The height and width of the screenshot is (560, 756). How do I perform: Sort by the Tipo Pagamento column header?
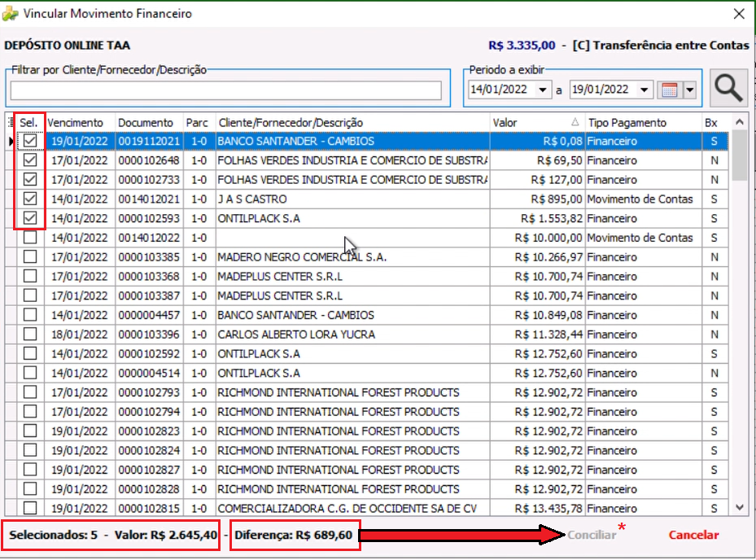point(643,123)
